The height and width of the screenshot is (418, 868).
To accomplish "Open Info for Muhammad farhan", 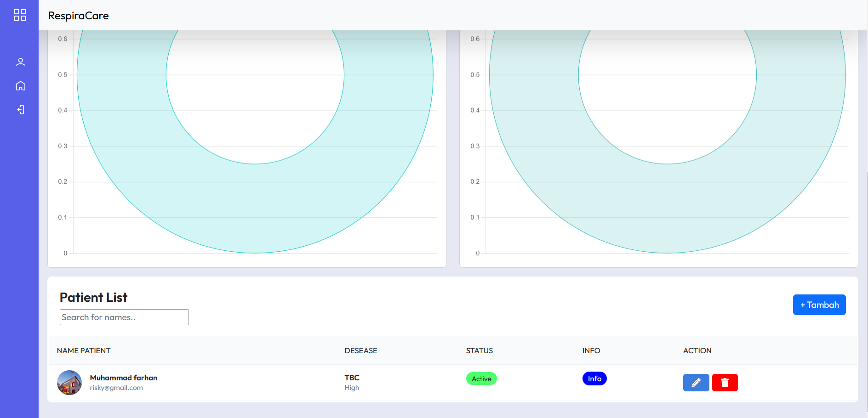I will pyautogui.click(x=594, y=378).
